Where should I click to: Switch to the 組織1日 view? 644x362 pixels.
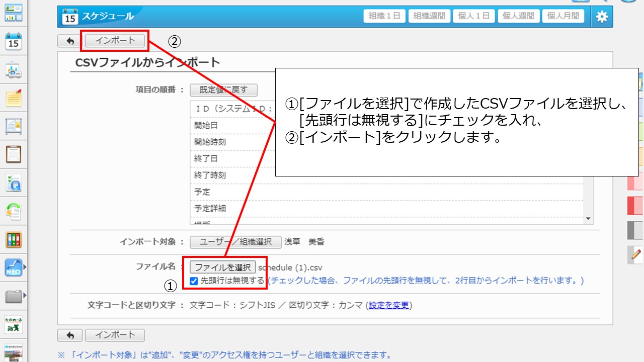384,16
